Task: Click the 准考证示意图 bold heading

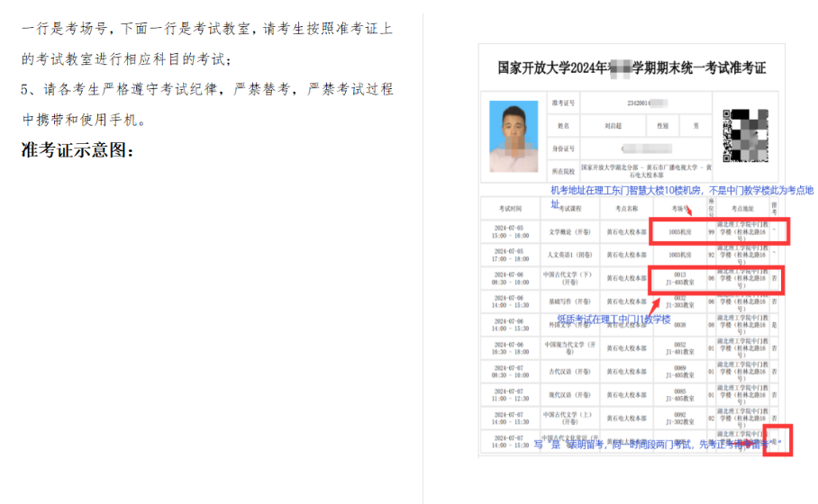Action: click(77, 149)
